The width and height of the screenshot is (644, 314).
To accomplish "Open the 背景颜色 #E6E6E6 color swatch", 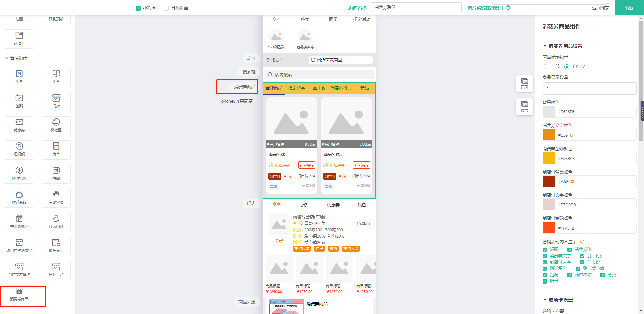I will tap(549, 112).
